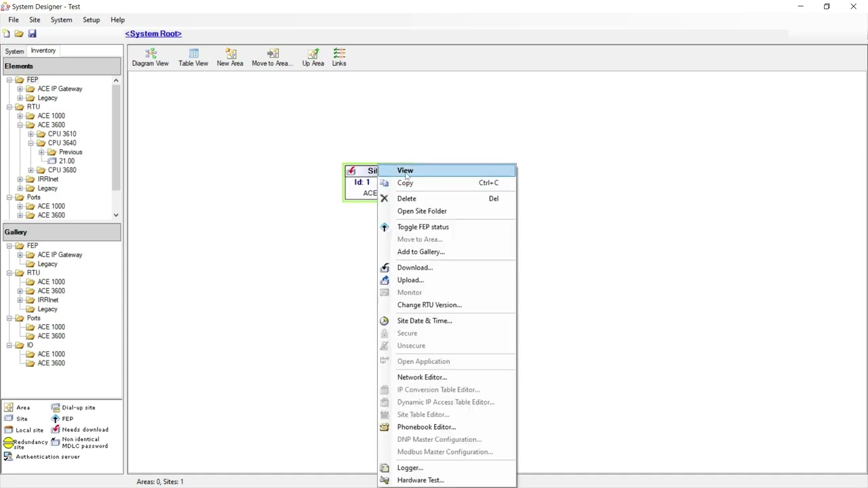Open the System menu

61,20
